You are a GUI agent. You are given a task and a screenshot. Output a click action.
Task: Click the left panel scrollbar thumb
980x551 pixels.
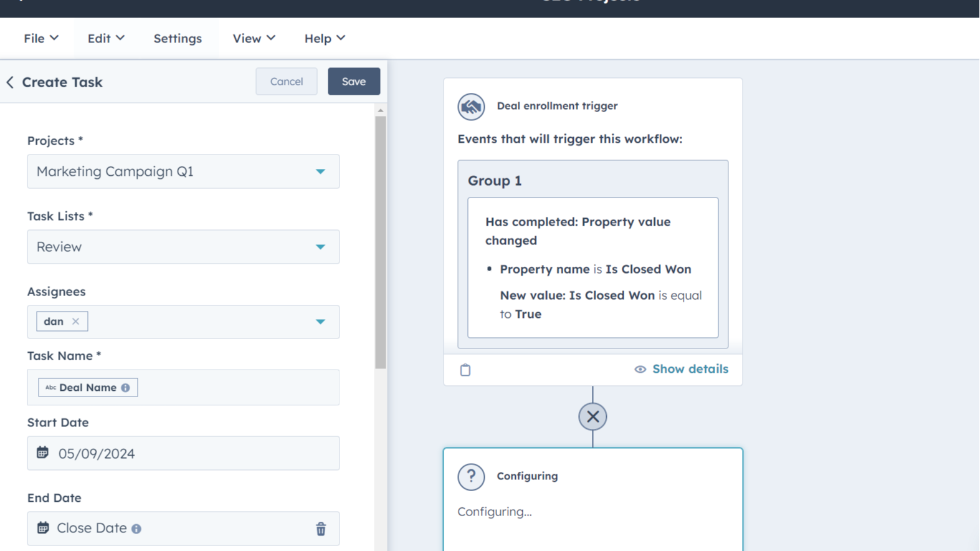[x=381, y=242]
